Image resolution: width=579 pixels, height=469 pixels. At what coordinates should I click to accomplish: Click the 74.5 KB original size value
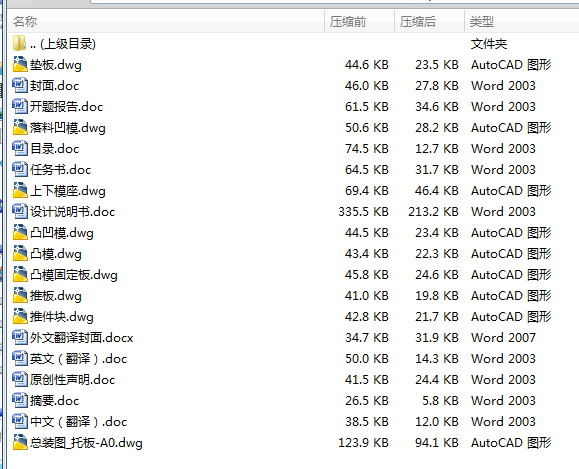pos(367,148)
